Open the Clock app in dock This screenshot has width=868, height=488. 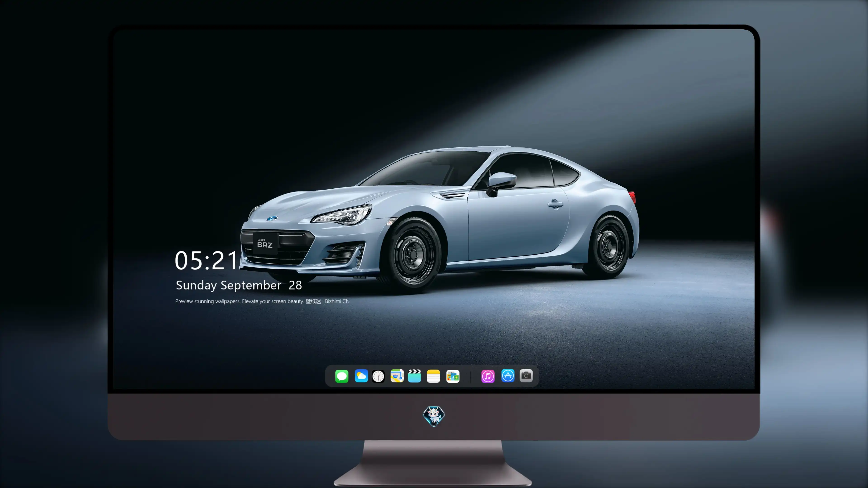(x=378, y=376)
